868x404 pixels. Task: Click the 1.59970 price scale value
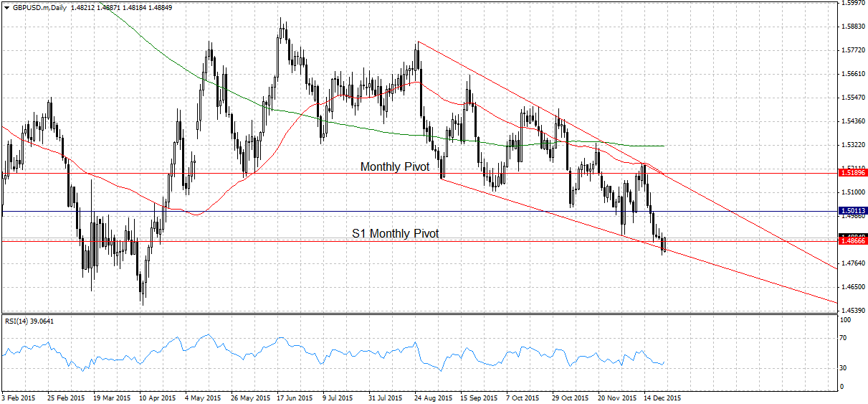pos(852,3)
